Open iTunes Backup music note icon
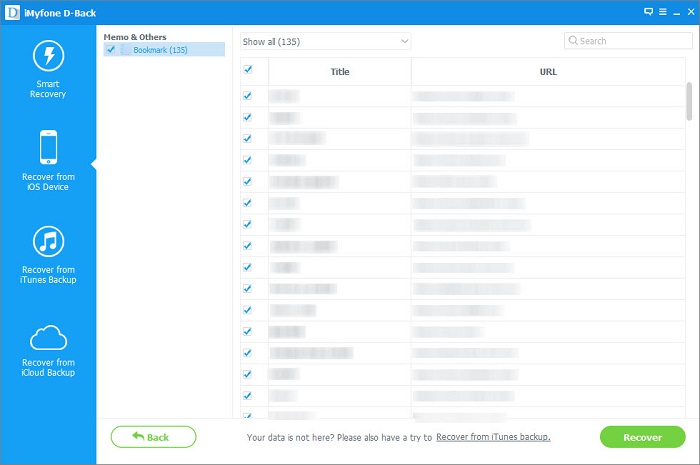Viewport: 700px width, 465px height. 48,241
